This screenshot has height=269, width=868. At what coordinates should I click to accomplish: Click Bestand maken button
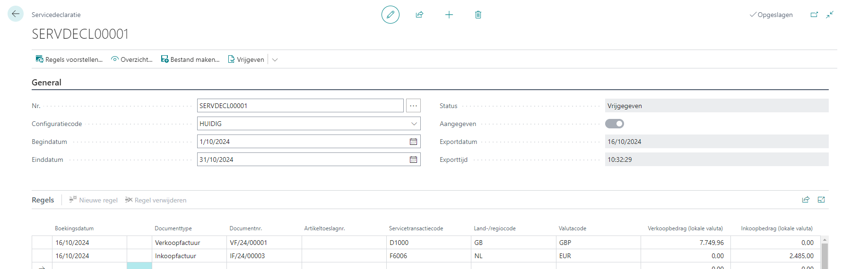(191, 59)
